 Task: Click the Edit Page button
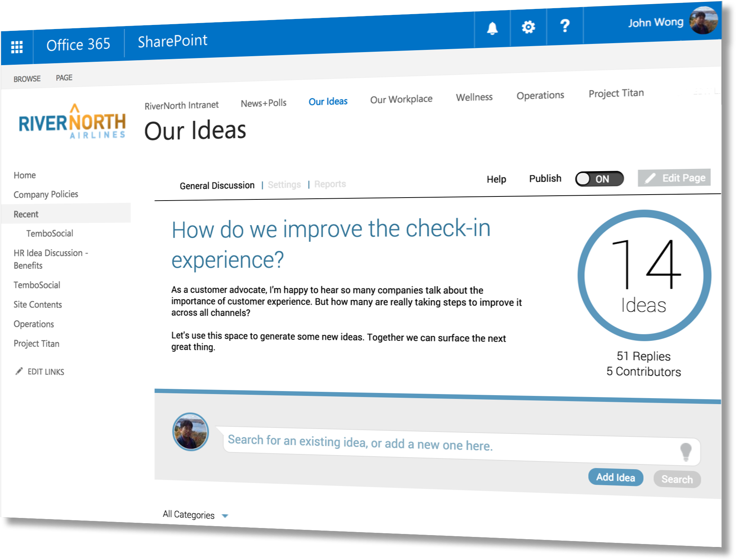pos(674,177)
